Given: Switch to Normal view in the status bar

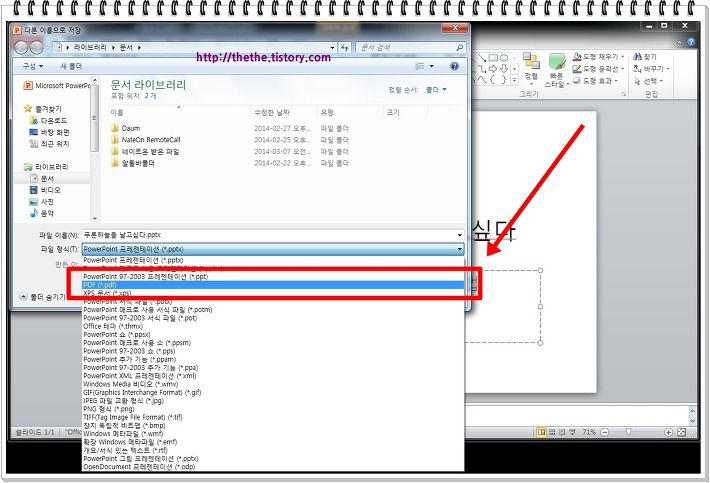Looking at the screenshot, I should coord(541,432).
